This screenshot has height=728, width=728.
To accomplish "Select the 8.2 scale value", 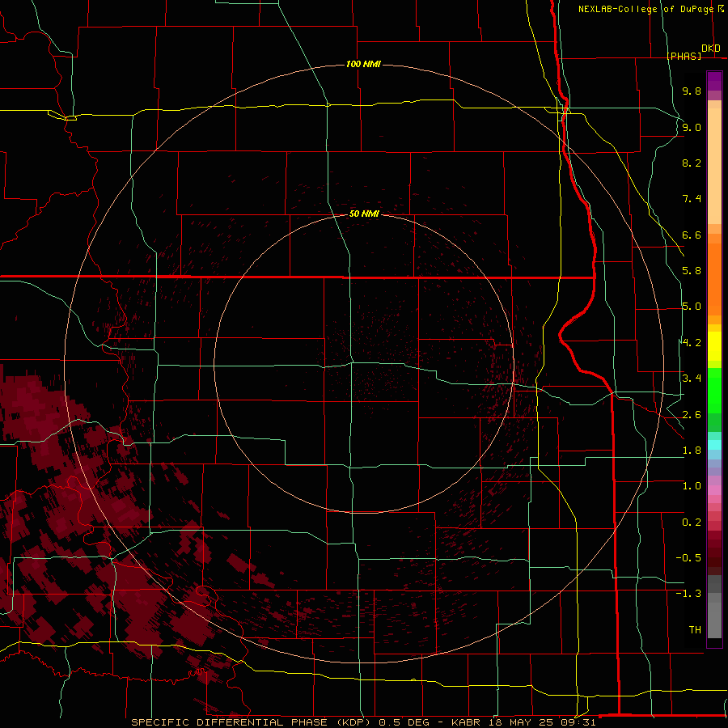I will pyautogui.click(x=692, y=163).
